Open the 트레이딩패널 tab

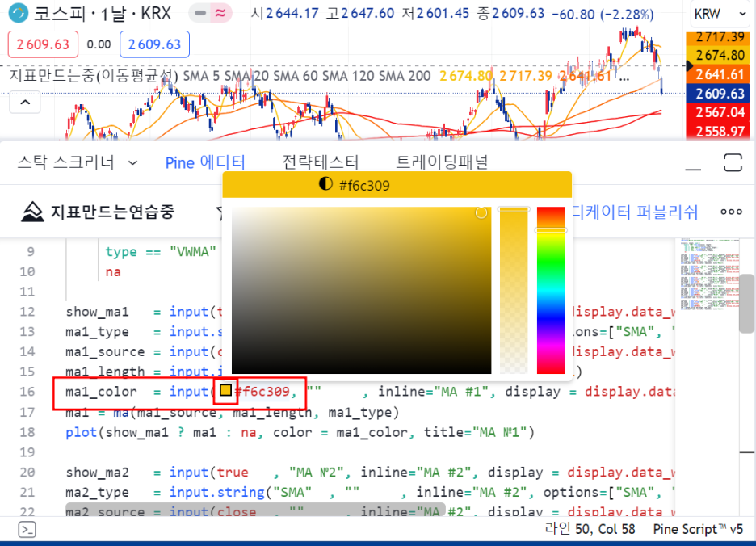pos(442,162)
